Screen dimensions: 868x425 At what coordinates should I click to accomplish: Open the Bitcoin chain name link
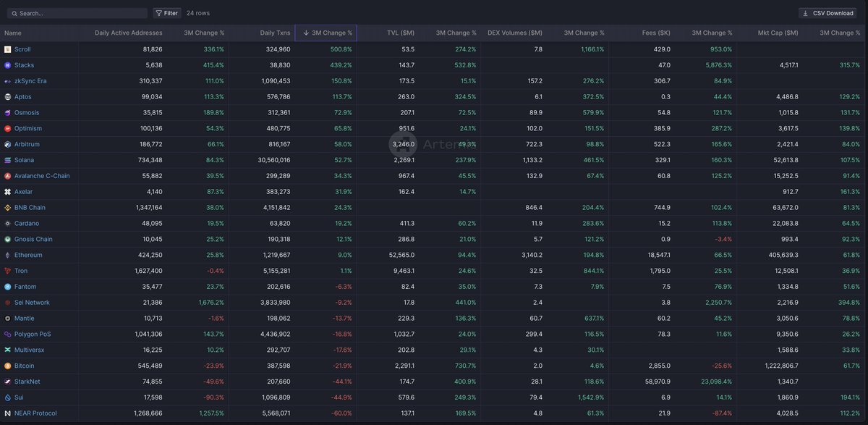tap(24, 366)
